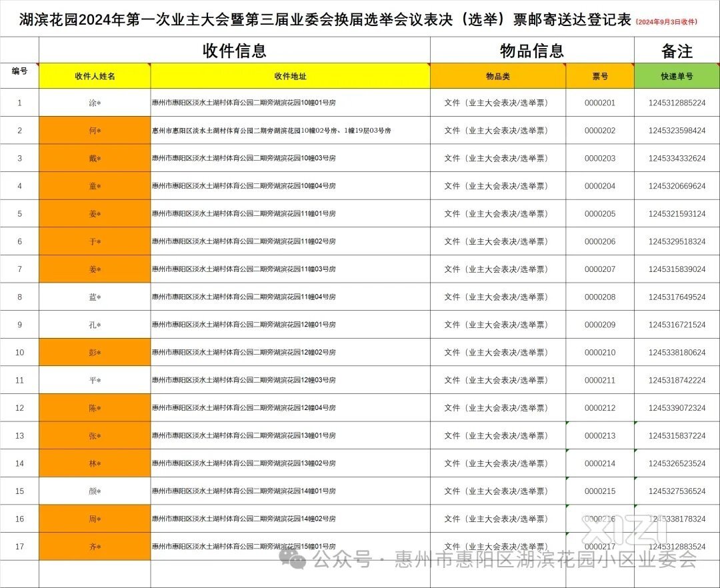Click ticket number 0000202

click(600, 131)
